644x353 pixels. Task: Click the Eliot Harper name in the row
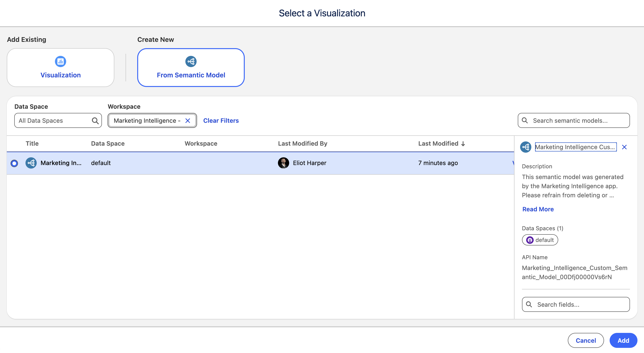(x=309, y=163)
